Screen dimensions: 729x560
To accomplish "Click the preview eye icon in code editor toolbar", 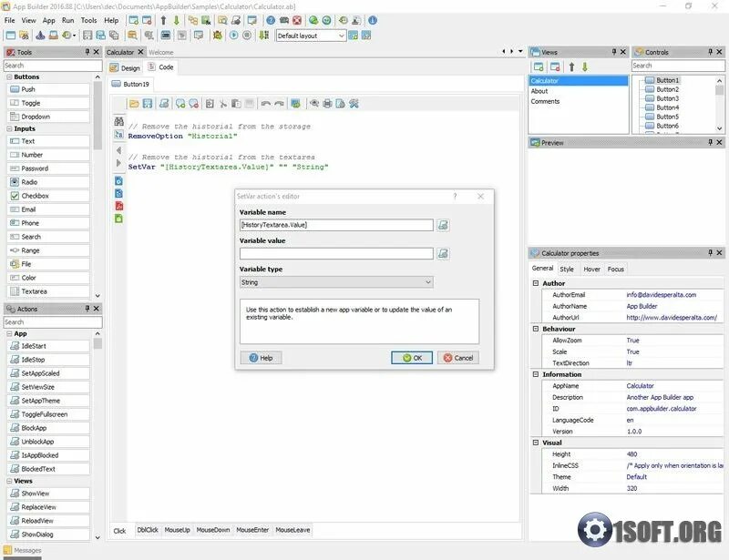I will tap(314, 104).
